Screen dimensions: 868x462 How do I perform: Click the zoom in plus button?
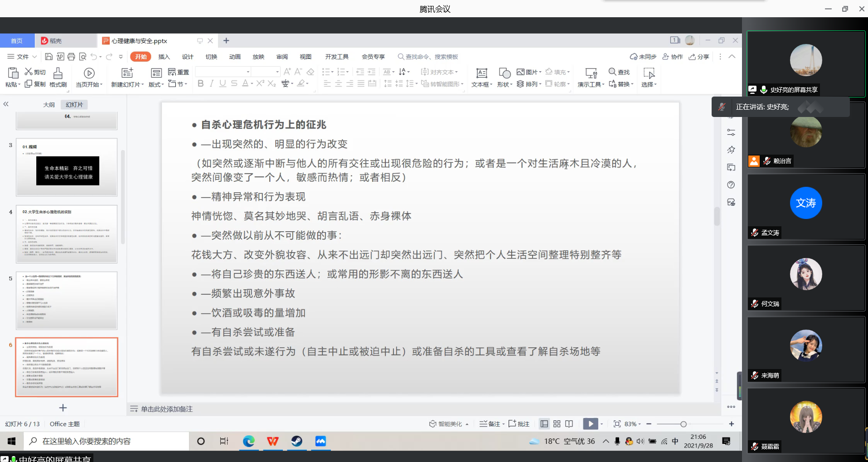(x=732, y=424)
